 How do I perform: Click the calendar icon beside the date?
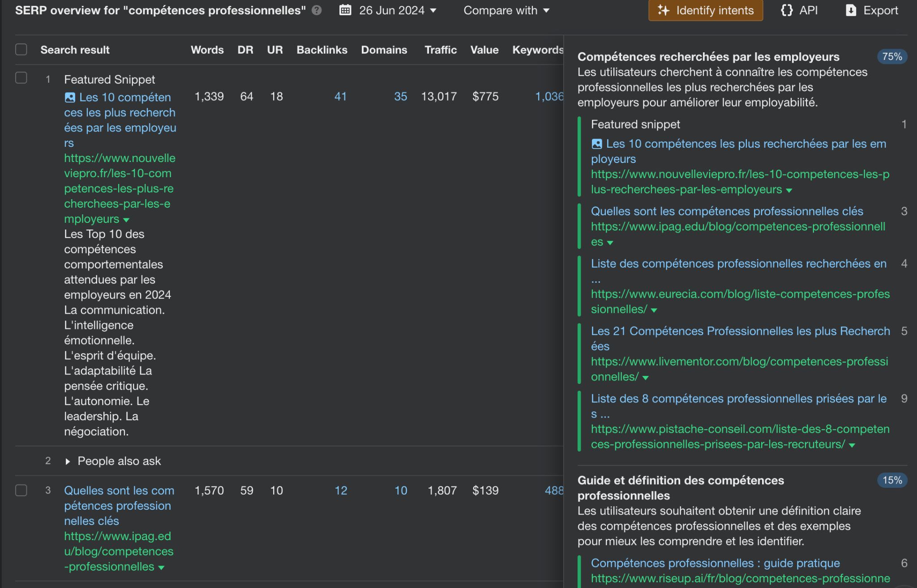pos(345,10)
